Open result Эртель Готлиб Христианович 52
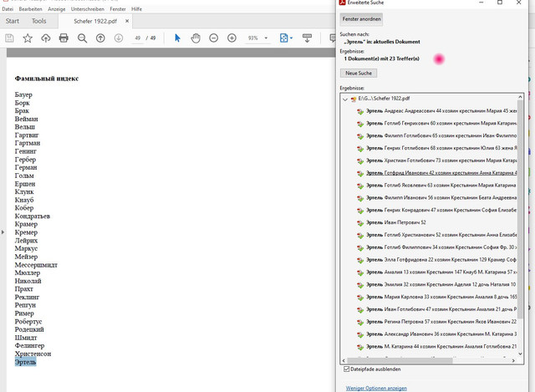Image resolution: width=535 pixels, height=392 pixels. 441,235
